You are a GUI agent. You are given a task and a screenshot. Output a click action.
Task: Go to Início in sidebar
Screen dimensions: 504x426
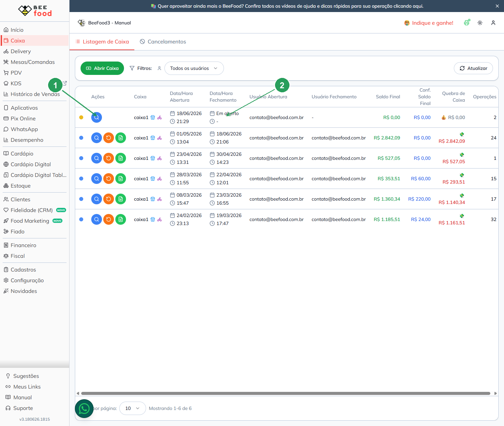(35, 30)
